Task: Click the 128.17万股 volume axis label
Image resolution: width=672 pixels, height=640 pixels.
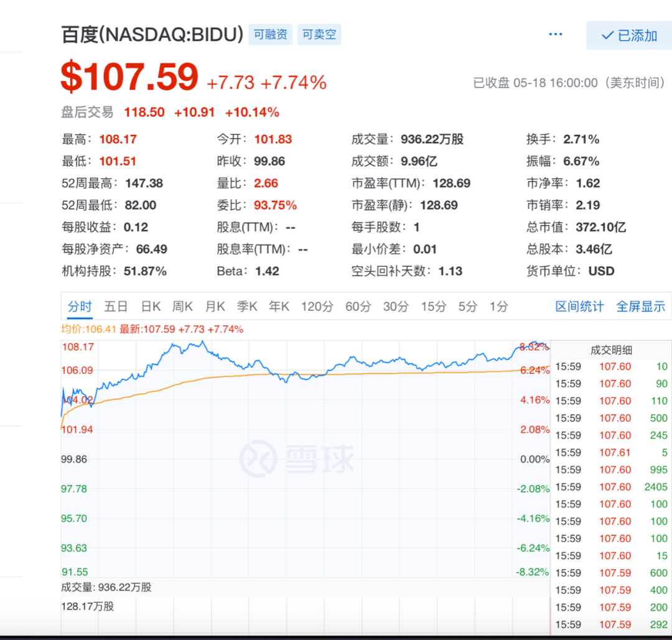Action: (88, 606)
